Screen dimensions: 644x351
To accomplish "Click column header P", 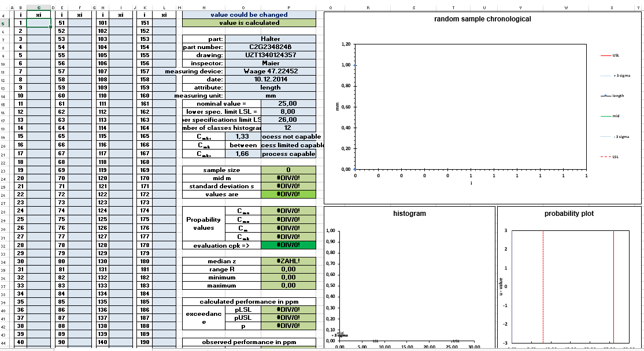I will point(288,8).
